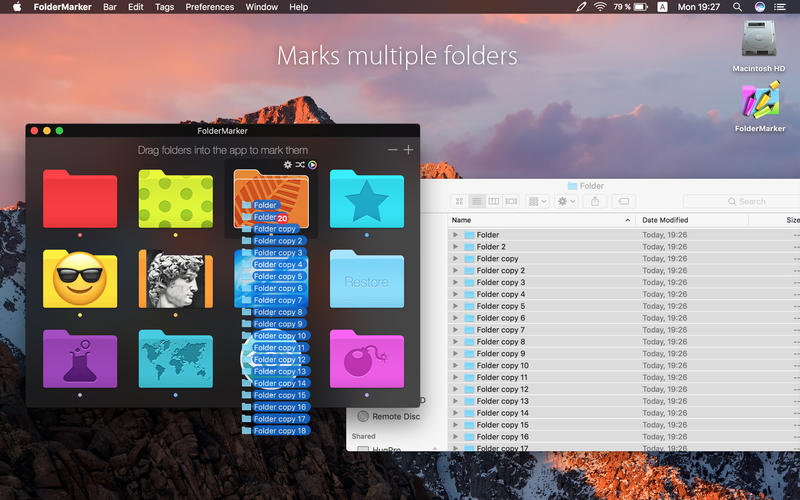The width and height of the screenshot is (800, 500).
Task: Expand the "Folder copy 12" disclosure triangle
Action: (455, 389)
